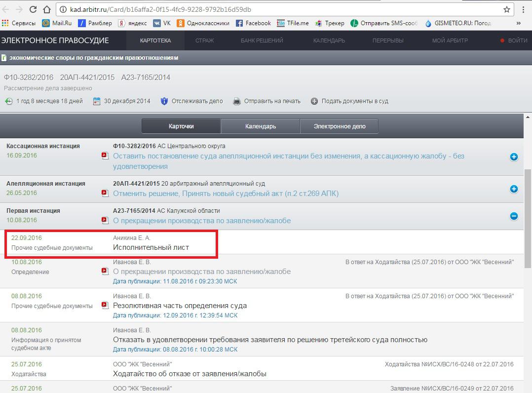Expand the 'Кассационная инстанция' section
Viewport: 532px width, 393px height.
(514, 157)
